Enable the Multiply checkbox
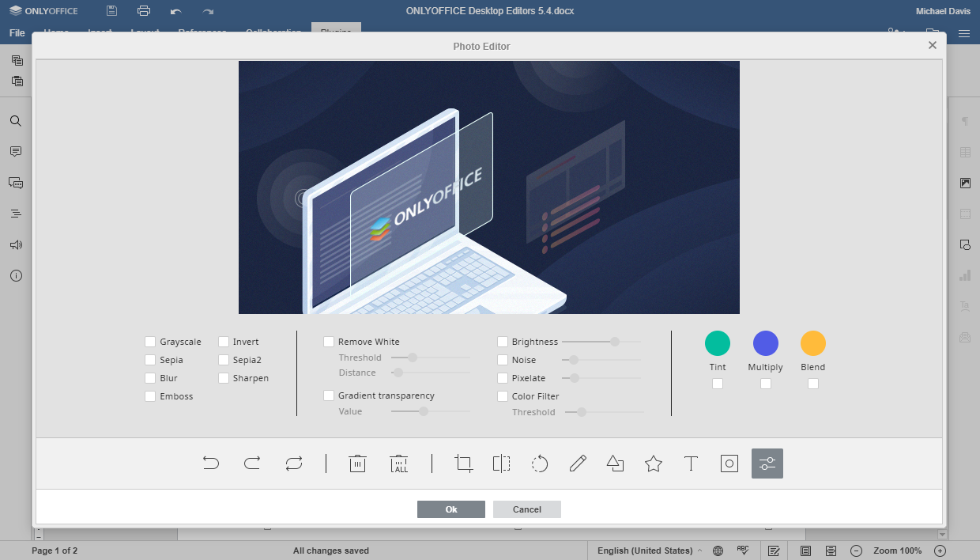The height and width of the screenshot is (560, 980). [766, 384]
